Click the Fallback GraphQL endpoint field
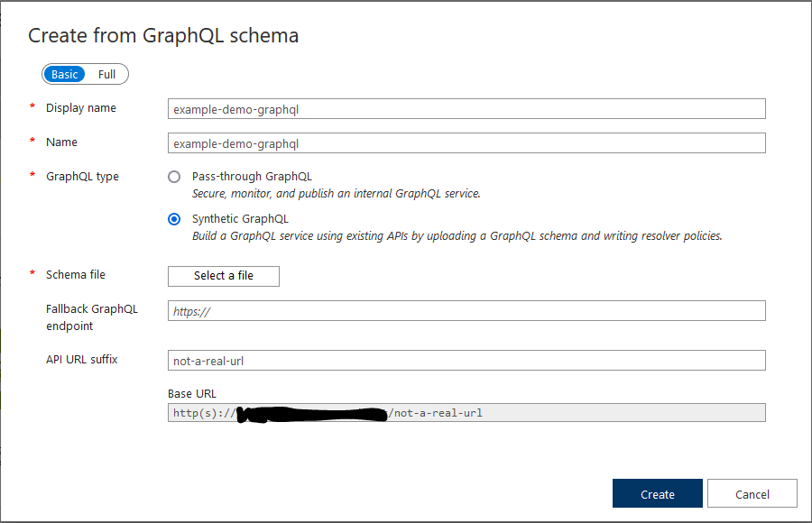The image size is (812, 523). tap(466, 310)
